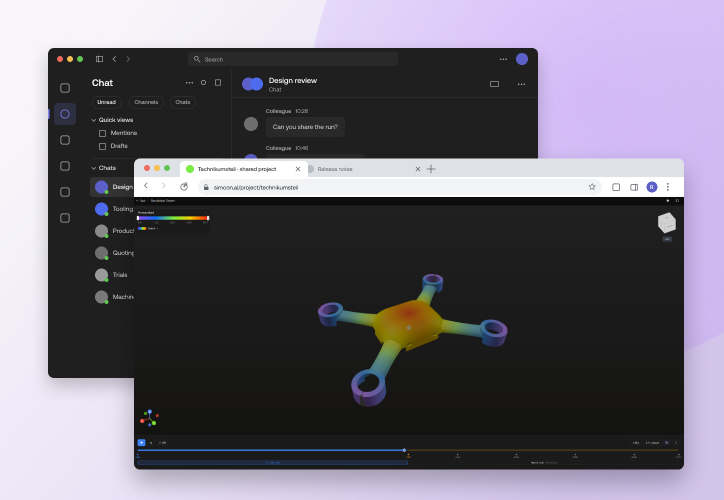This screenshot has height=500, width=724.
Task: Play the simulation timeline
Action: point(141,443)
